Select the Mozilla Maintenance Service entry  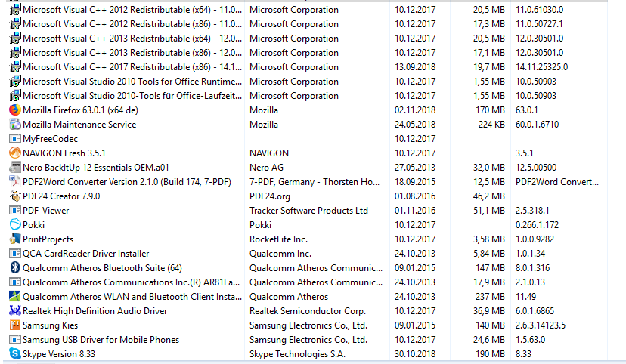pos(79,125)
